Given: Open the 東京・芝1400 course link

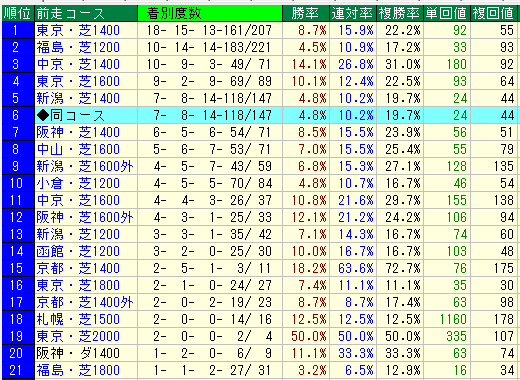Looking at the screenshot, I should [x=78, y=30].
